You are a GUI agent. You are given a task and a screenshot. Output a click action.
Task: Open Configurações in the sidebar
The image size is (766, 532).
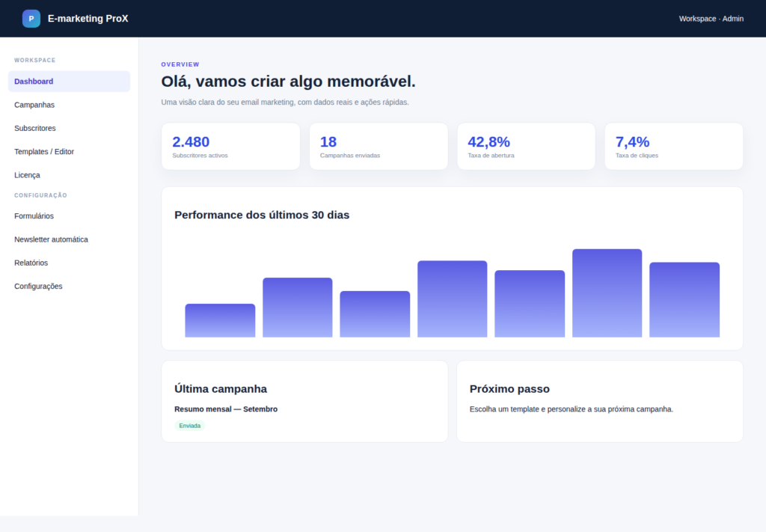69,287
